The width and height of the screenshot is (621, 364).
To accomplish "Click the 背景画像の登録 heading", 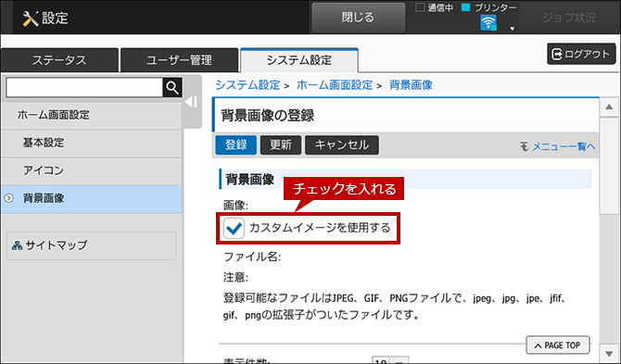I will point(268,116).
